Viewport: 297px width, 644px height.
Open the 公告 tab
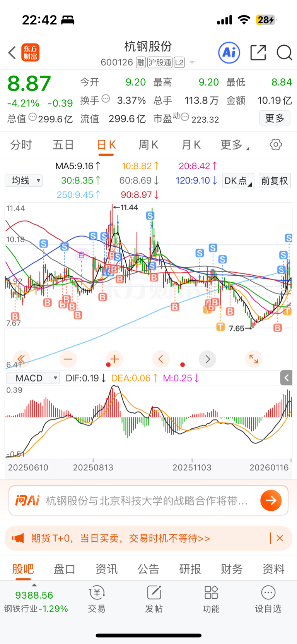coord(148,569)
